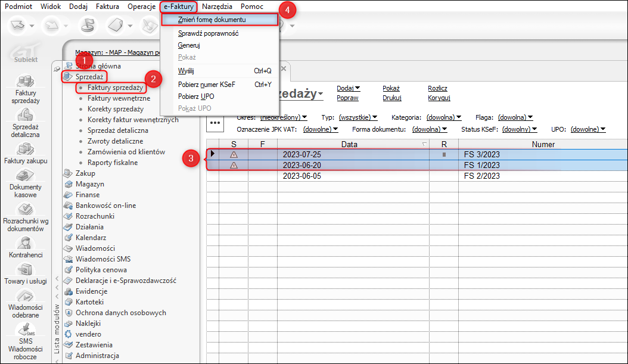This screenshot has height=364, width=628.
Task: Open Towary i usługi sidebar icon
Action: (24, 269)
